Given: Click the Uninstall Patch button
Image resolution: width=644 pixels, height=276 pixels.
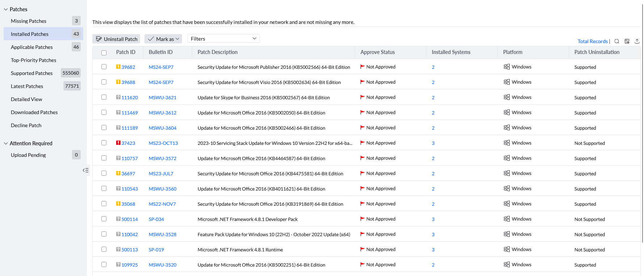Looking at the screenshot, I should [x=117, y=39].
